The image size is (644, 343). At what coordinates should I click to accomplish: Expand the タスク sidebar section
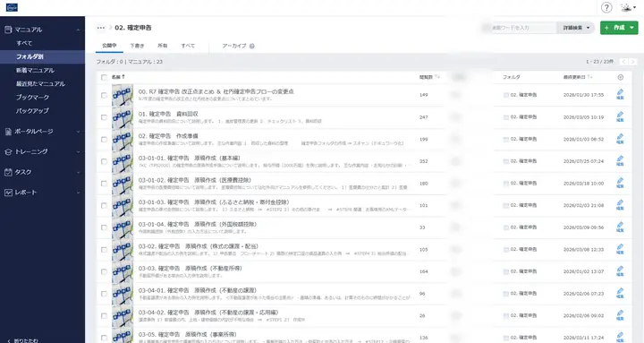click(x=78, y=172)
